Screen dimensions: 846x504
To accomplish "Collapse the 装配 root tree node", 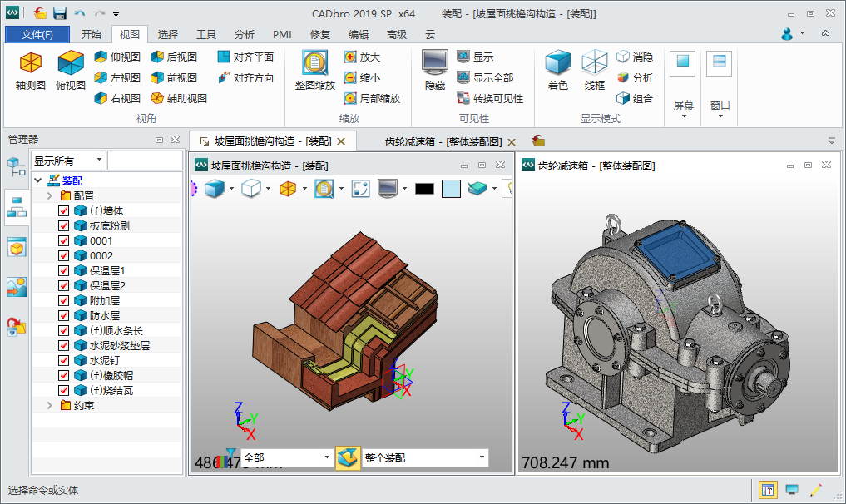I will pyautogui.click(x=37, y=180).
